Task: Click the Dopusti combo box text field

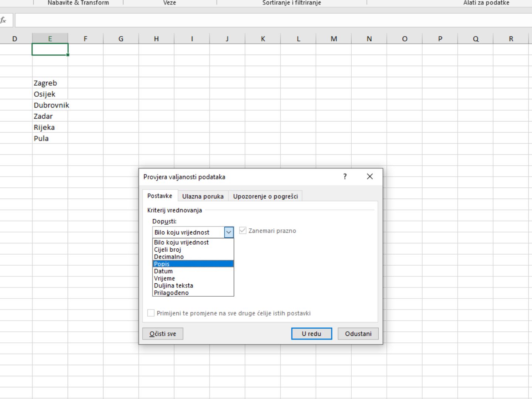Action: (x=188, y=232)
